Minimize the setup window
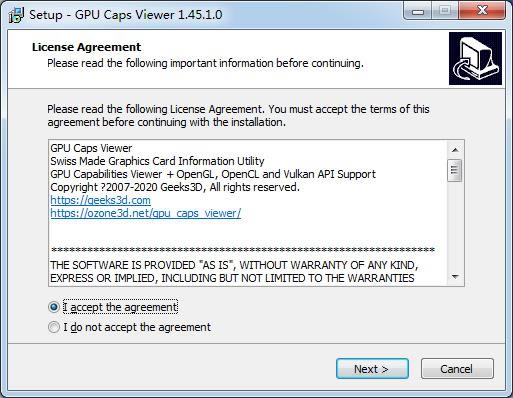Image resolution: width=513 pixels, height=398 pixels. click(418, 11)
